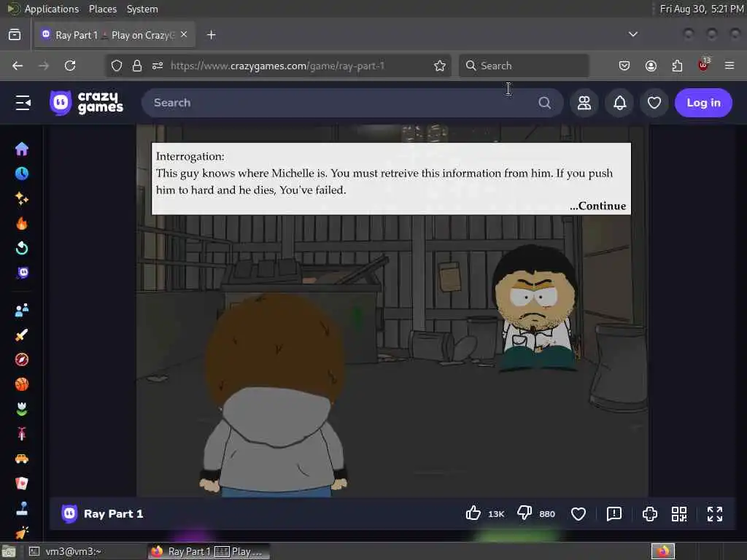
Task: Open the updated games refresh-arrow icon
Action: tap(22, 248)
